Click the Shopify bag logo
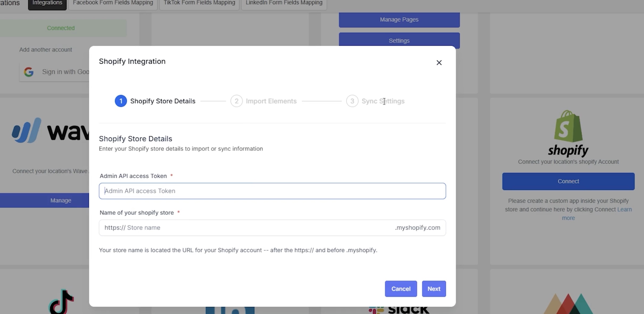Screen dimensions: 644x314 [x=568, y=126]
